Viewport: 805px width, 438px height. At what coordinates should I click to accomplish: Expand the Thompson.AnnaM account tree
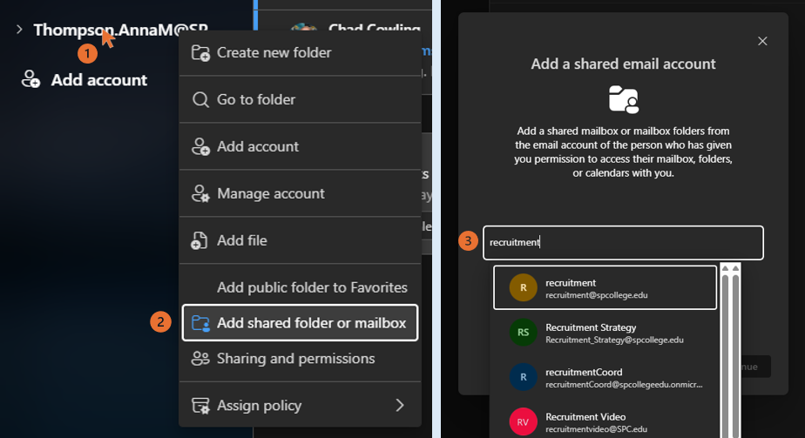coord(19,29)
